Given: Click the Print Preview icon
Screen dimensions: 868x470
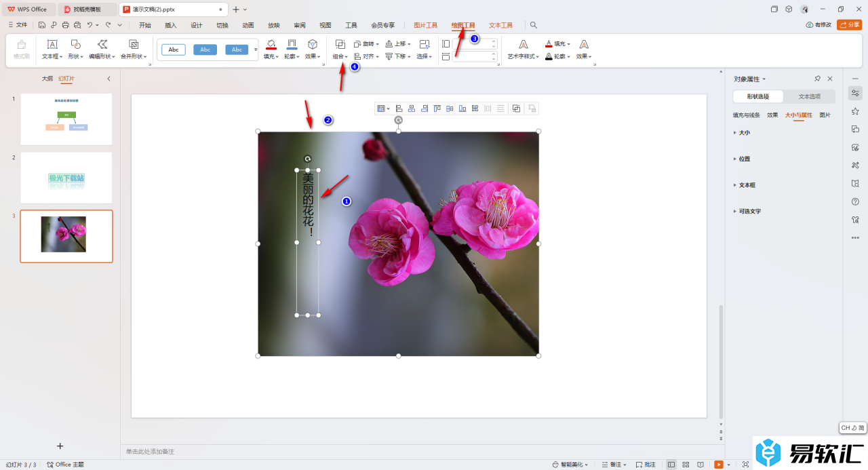Looking at the screenshot, I should coord(77,25).
